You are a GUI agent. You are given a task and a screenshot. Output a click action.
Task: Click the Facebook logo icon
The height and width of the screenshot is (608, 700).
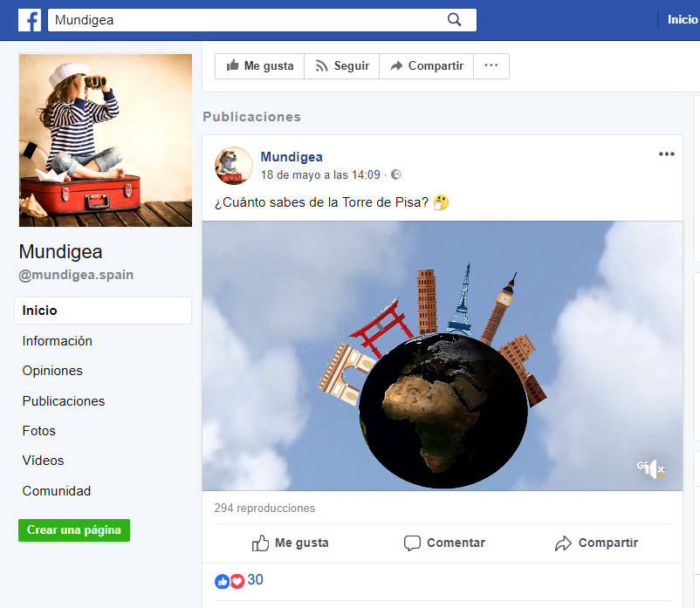click(30, 20)
